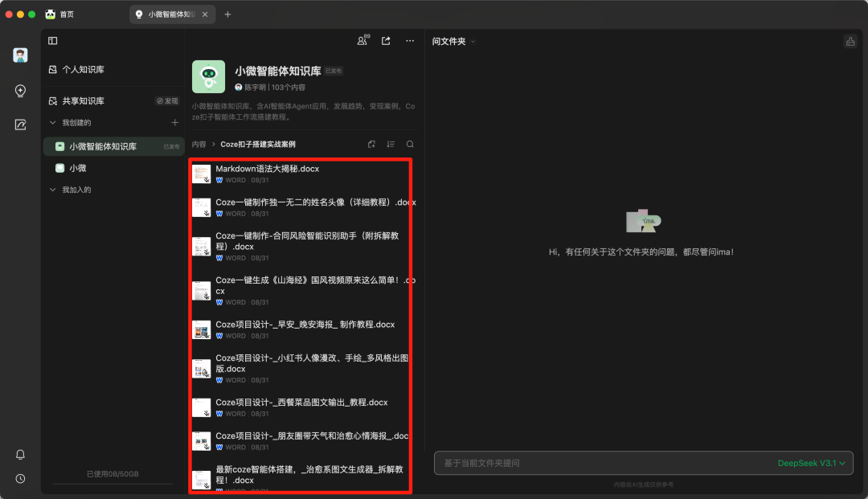Toggle the sidebar collapse icon
Screen dimensions: 868x499
(53, 41)
